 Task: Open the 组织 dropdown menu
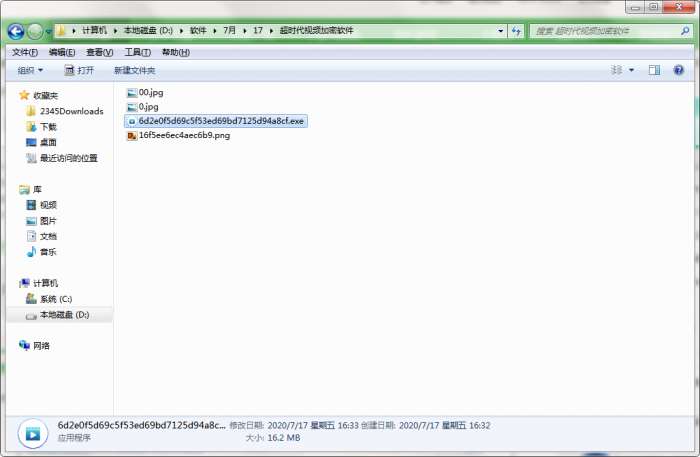(30, 70)
